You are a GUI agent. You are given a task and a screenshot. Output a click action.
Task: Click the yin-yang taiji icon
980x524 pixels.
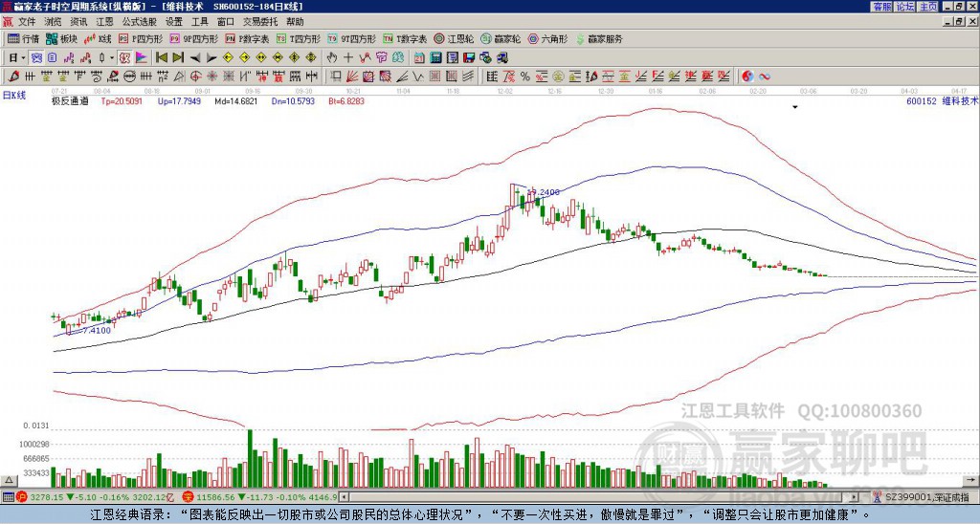coord(747,76)
